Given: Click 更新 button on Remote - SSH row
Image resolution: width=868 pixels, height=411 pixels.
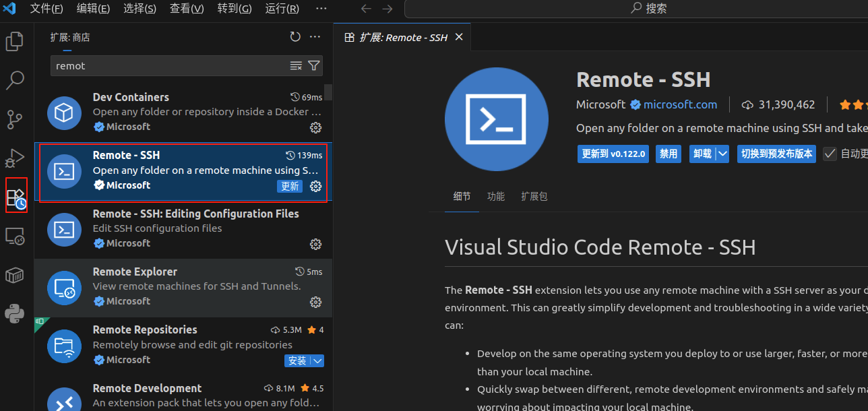Looking at the screenshot, I should pyautogui.click(x=290, y=186).
